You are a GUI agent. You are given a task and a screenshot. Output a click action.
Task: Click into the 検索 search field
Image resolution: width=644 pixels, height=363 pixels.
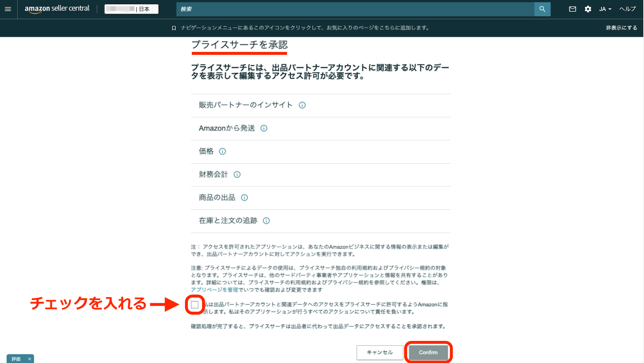coord(354,9)
